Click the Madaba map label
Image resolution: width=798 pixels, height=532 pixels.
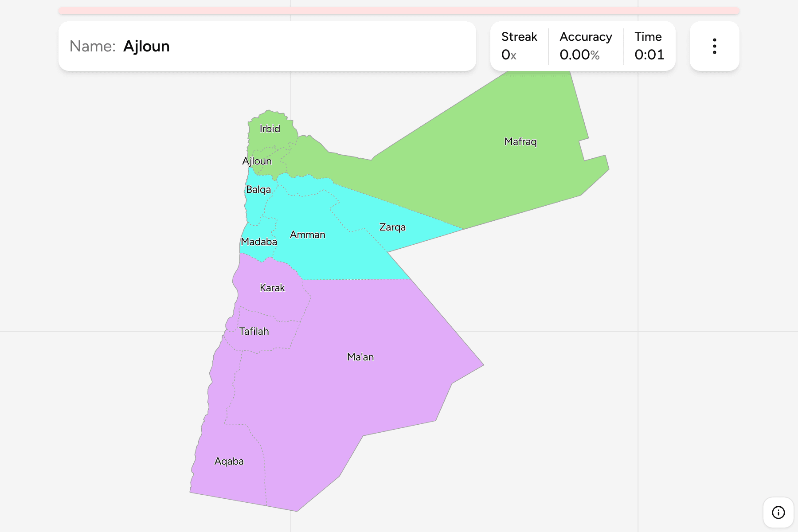coord(259,242)
